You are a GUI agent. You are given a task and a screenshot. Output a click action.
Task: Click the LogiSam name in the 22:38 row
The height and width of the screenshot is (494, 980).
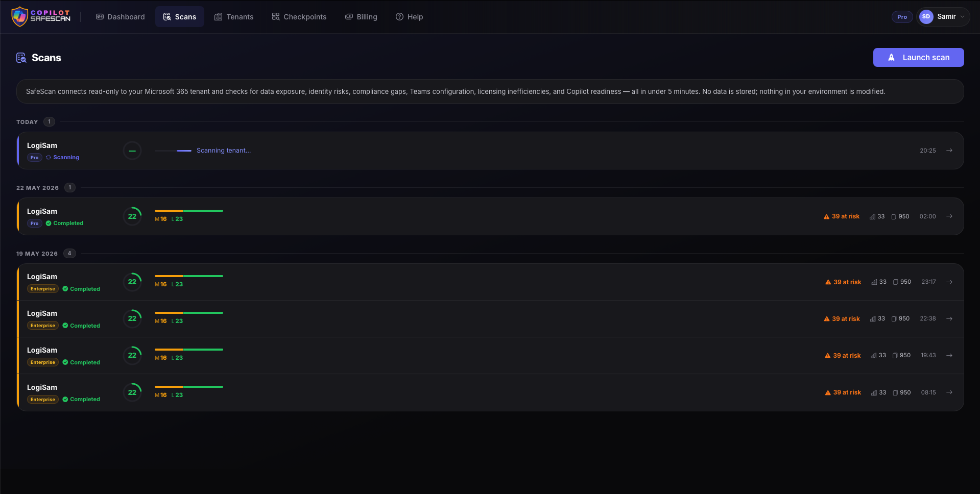pos(42,313)
